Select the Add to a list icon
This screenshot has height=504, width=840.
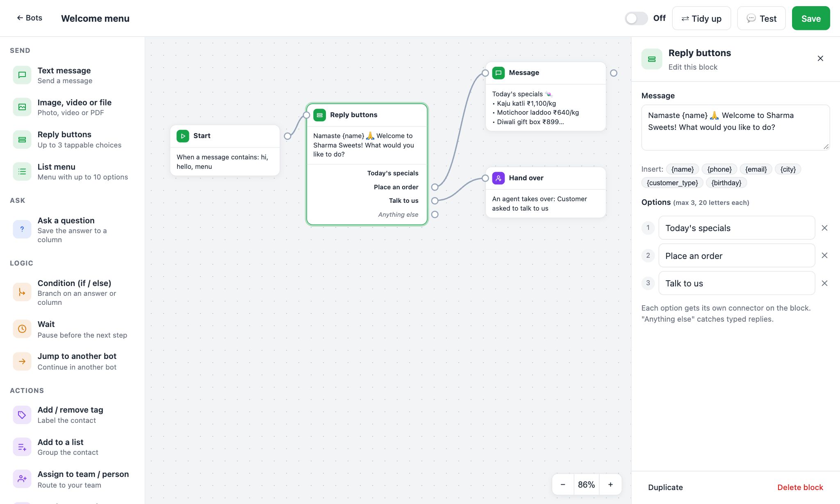[x=22, y=447]
